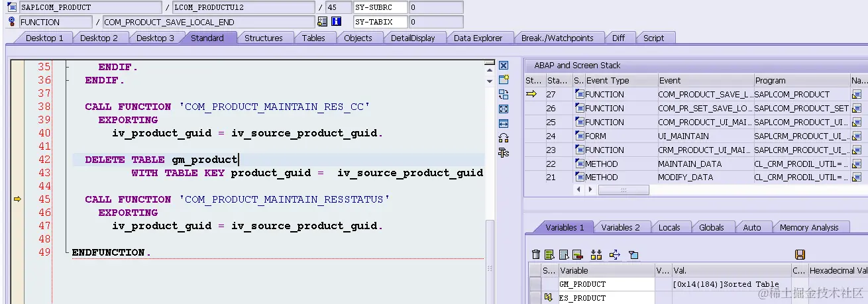
Task: Click the FORM event type icon in row 24
Action: point(578,136)
